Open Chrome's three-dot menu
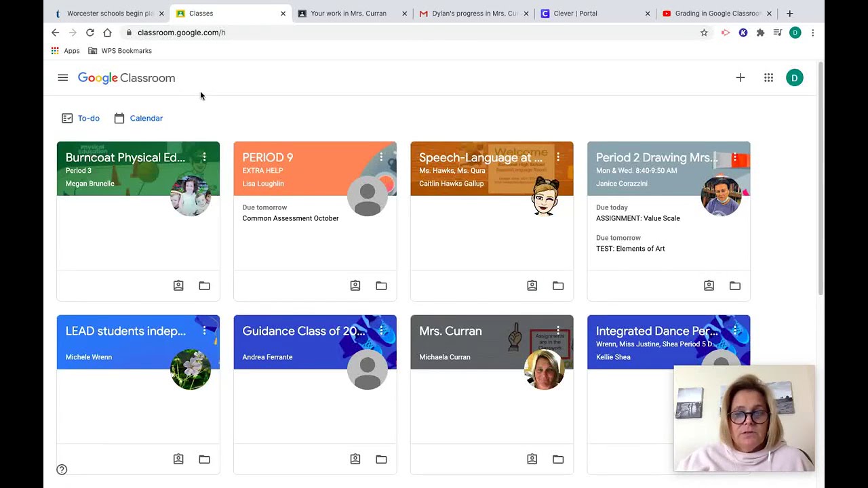The height and width of the screenshot is (488, 868). [x=812, y=33]
